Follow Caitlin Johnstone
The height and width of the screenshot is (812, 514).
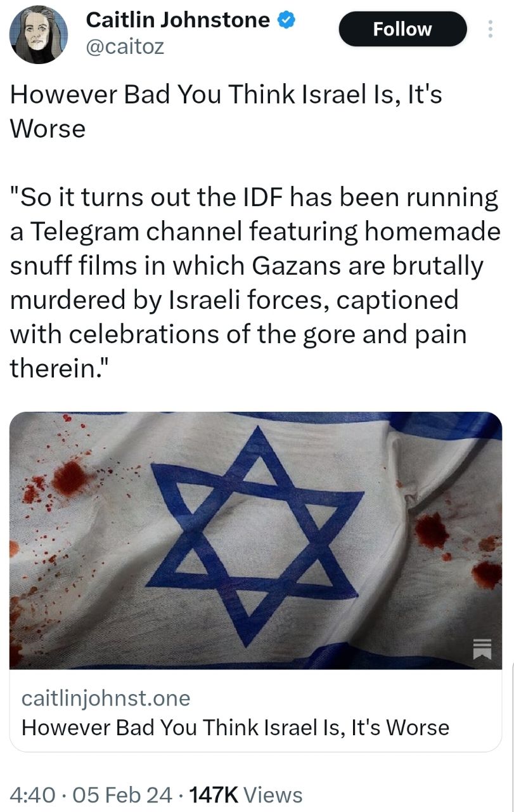pyautogui.click(x=403, y=29)
